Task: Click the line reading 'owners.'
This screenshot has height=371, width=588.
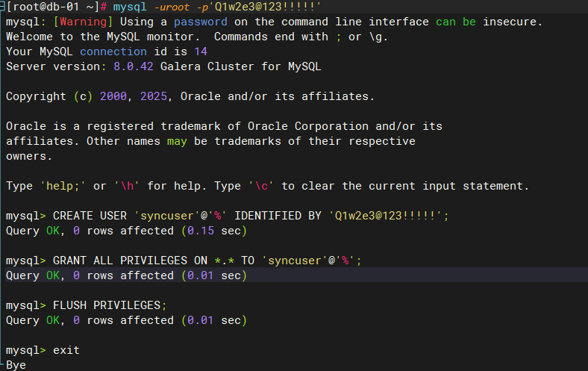Action: tap(29, 156)
